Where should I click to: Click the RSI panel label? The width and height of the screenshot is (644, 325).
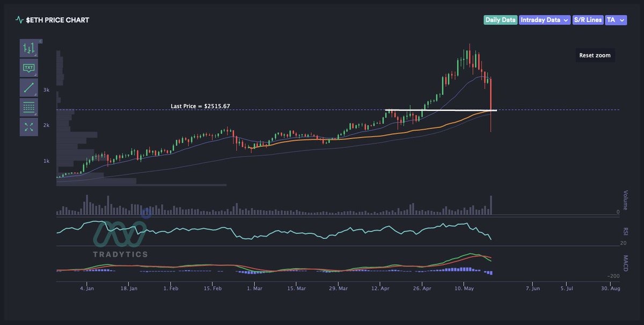coord(625,232)
